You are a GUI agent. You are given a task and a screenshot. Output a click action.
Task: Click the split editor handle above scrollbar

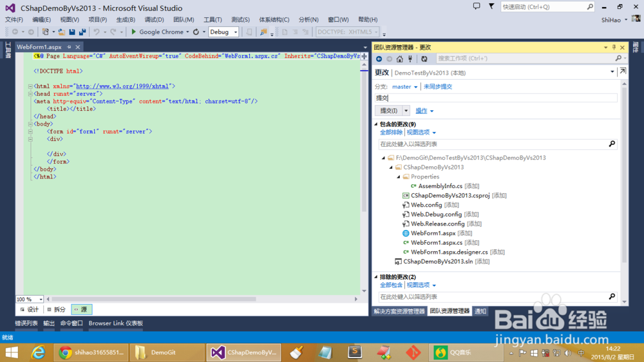365,56
